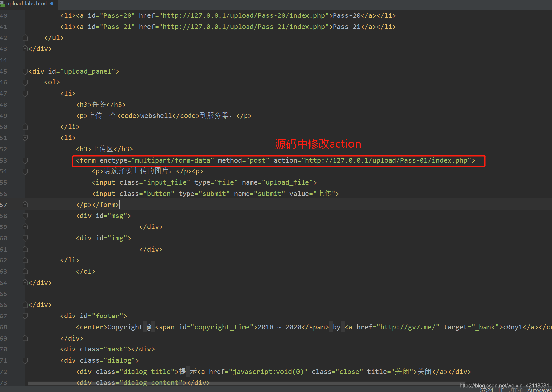Click the "copyright_time" id string
This screenshot has width=552, height=392.
click(222, 327)
